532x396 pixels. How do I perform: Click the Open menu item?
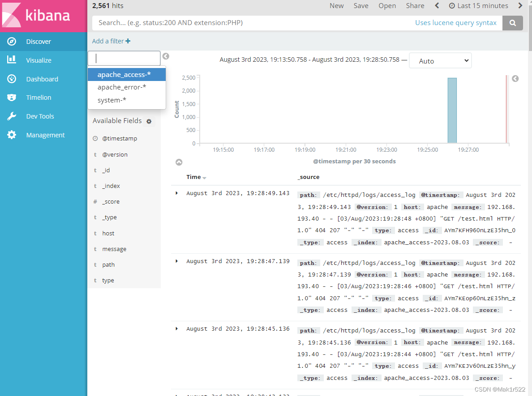click(x=387, y=6)
